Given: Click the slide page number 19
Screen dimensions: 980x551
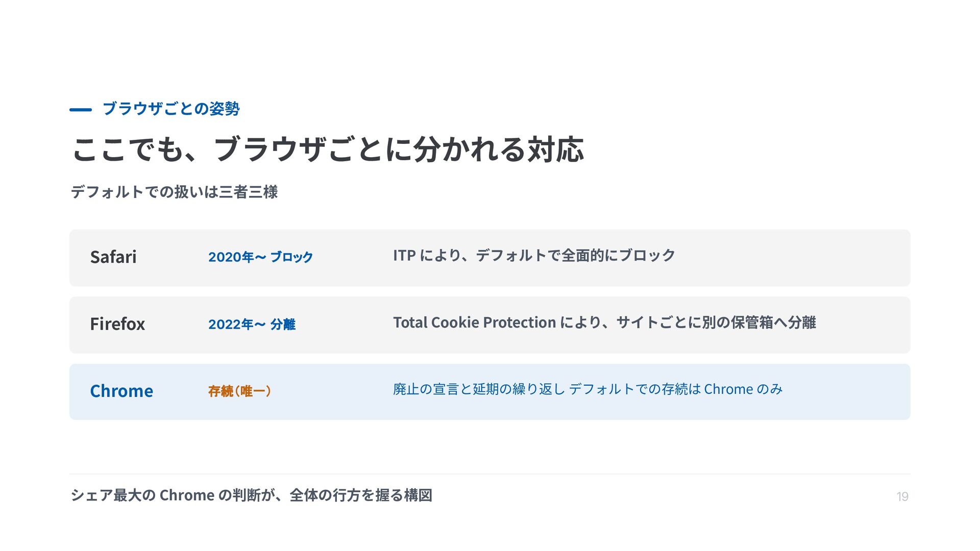Looking at the screenshot, I should [x=902, y=496].
